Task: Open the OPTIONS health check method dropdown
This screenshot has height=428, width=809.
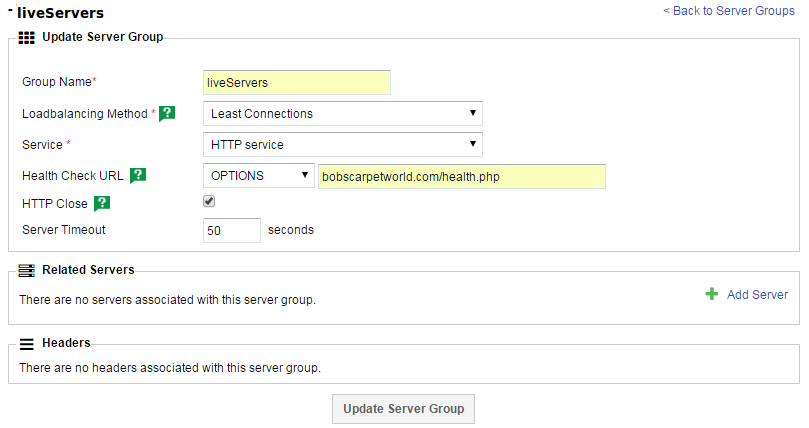Action: click(258, 176)
